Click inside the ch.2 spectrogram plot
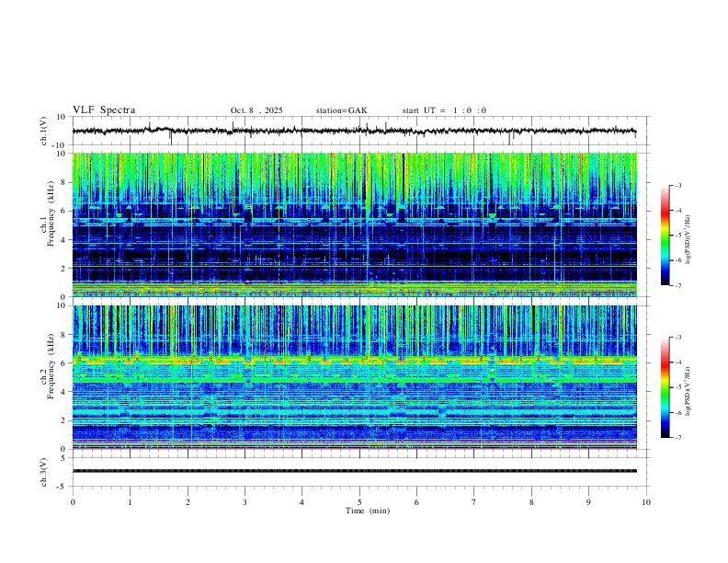 pos(354,377)
